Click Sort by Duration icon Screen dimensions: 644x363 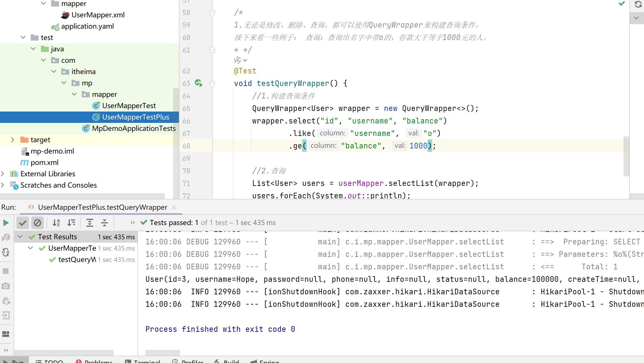(71, 223)
